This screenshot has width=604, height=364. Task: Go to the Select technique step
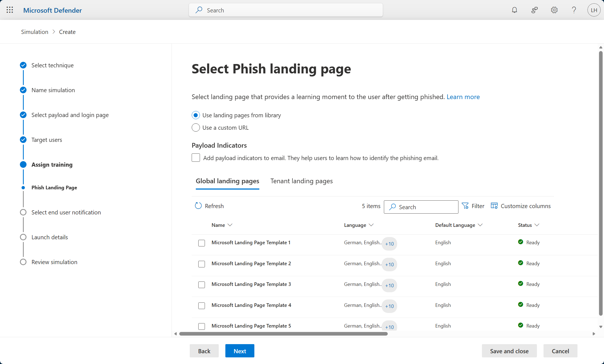point(52,65)
